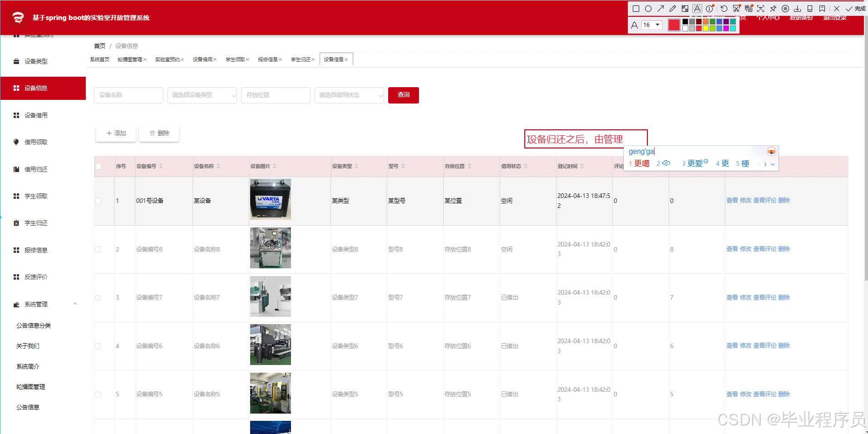Switch to the 设备借用 tab
This screenshot has width=868, height=434.
(x=202, y=59)
